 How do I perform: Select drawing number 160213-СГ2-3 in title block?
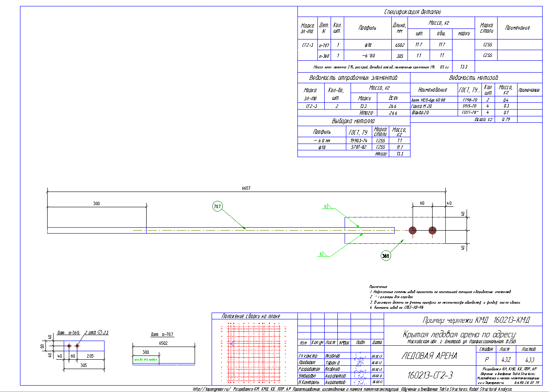click(x=430, y=375)
